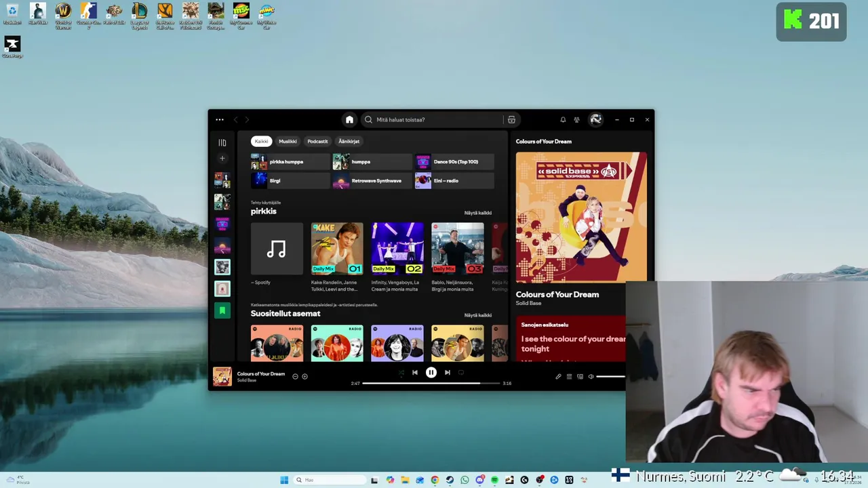Open the pirkka humppa playlist shortcut
The width and height of the screenshot is (868, 488).
coord(290,162)
